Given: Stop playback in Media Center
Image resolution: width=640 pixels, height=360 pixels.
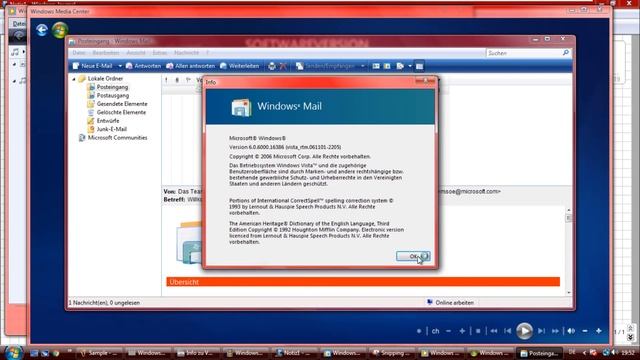Looking at the screenshot, I should click(x=478, y=331).
